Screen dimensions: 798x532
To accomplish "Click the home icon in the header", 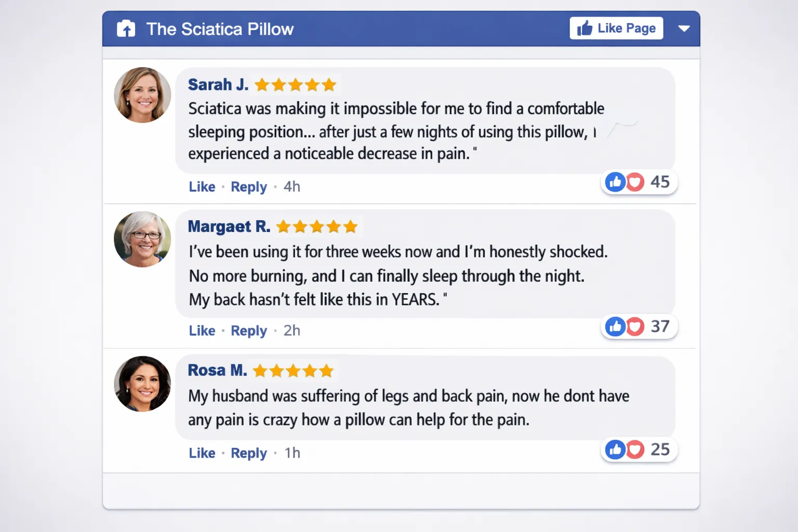I will [x=125, y=29].
